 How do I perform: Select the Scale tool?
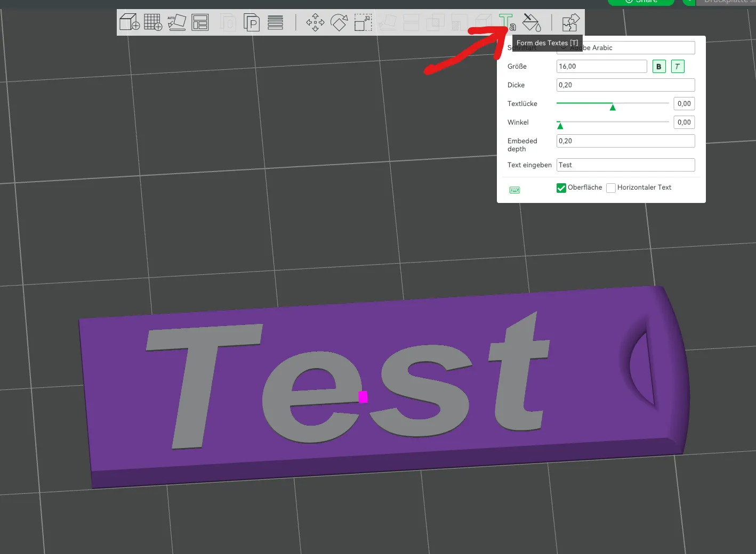click(x=363, y=22)
